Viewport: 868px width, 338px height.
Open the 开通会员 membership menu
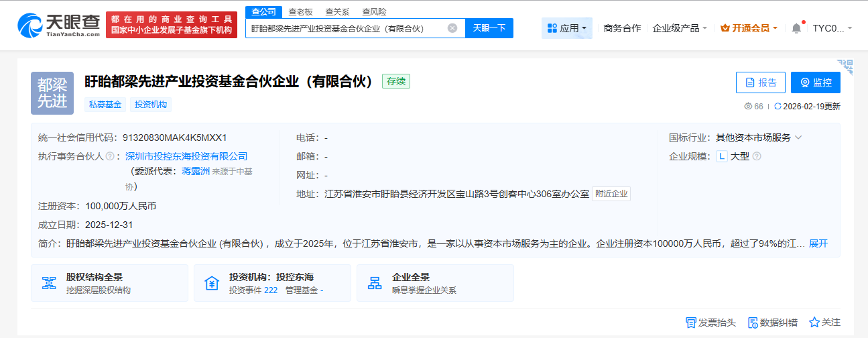(x=749, y=28)
